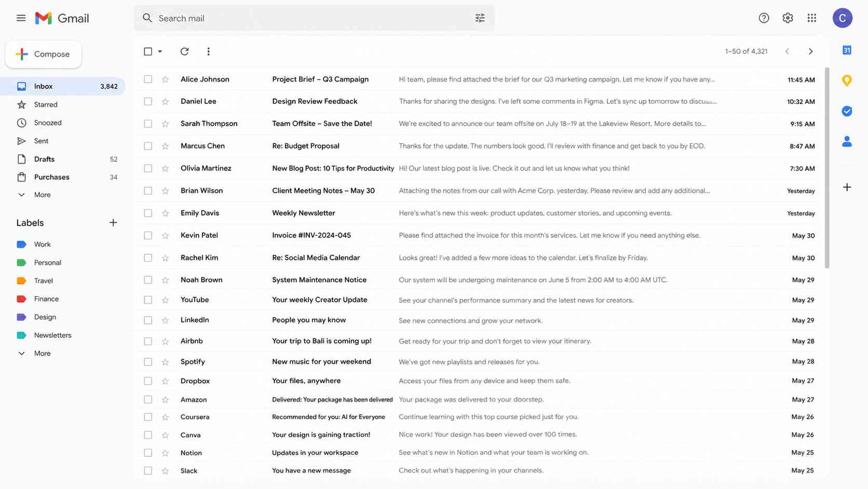The height and width of the screenshot is (489, 868).
Task: Check the Notion email checkbox
Action: coord(148,453)
